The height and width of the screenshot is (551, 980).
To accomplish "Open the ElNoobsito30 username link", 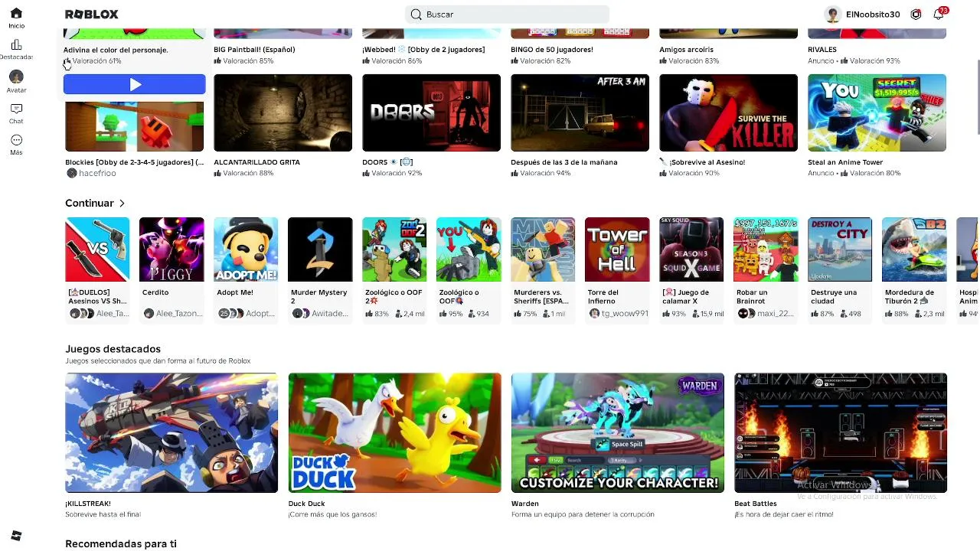I will [x=873, y=15].
